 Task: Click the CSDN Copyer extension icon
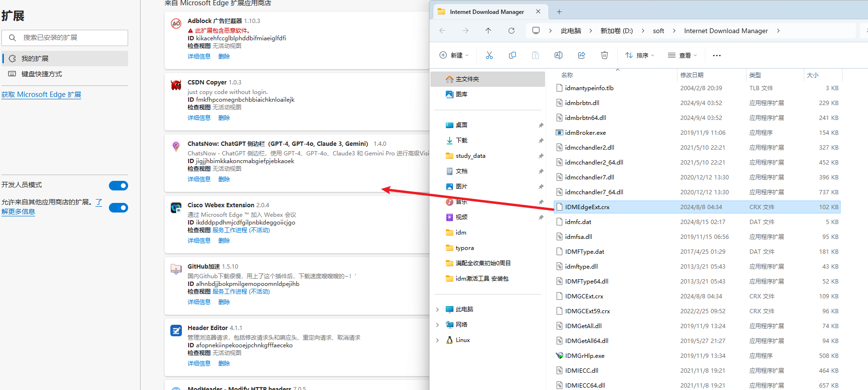pos(176,85)
